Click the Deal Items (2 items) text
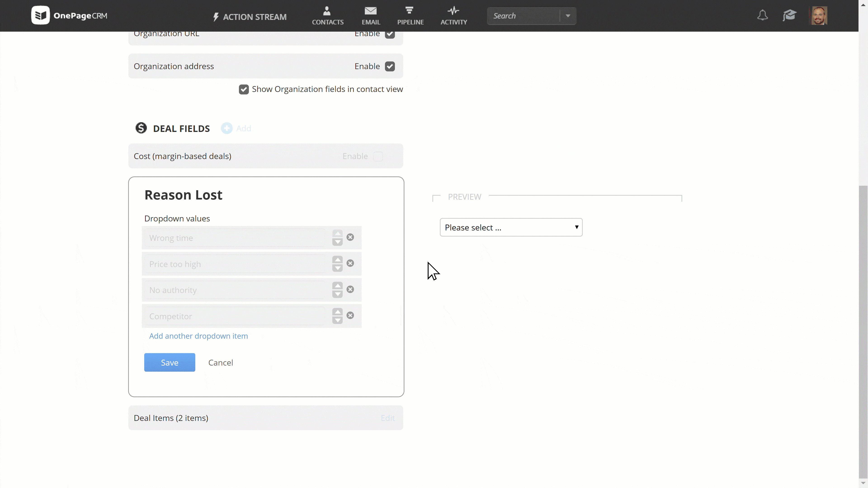The width and height of the screenshot is (868, 488). (171, 418)
